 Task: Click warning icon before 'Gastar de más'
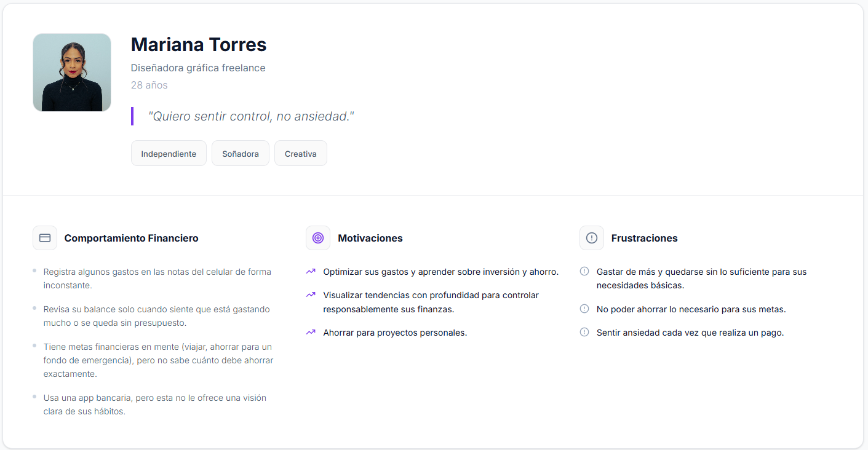(x=584, y=271)
